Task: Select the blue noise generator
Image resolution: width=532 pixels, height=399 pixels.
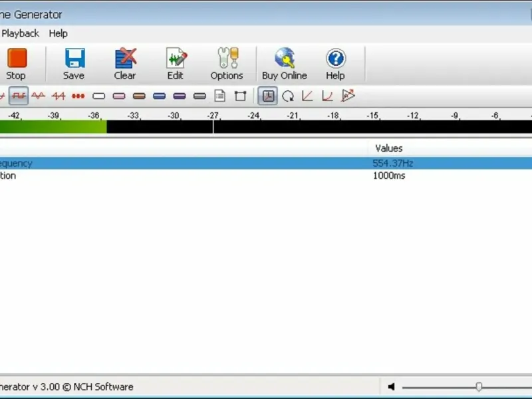Action: coord(159,96)
